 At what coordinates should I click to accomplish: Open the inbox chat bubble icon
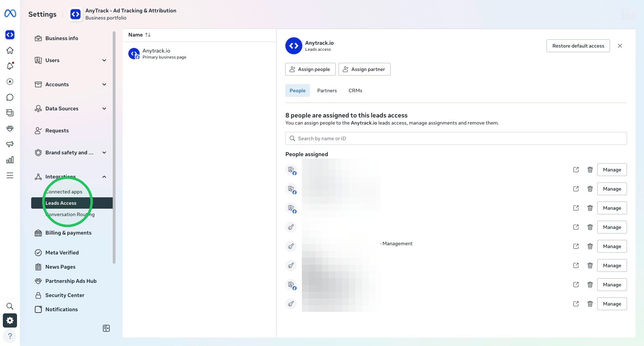click(10, 97)
